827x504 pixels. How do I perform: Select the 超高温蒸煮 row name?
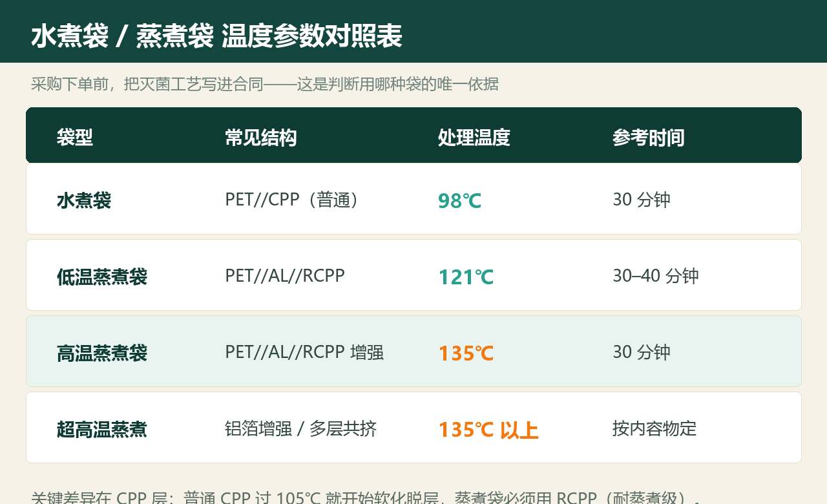coord(102,429)
